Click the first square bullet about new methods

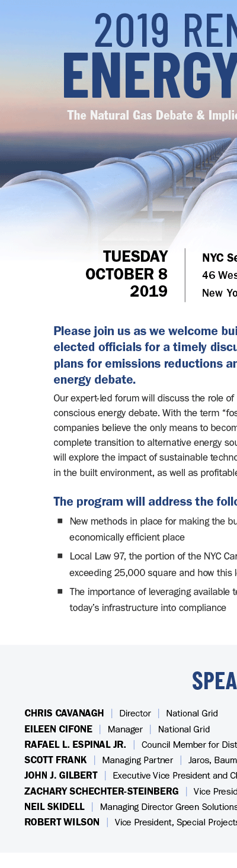point(60,521)
